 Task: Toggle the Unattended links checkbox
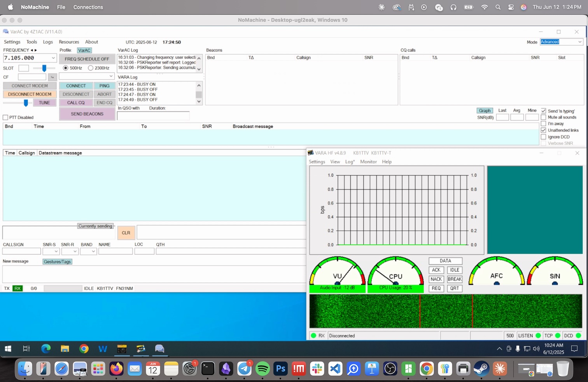544,130
